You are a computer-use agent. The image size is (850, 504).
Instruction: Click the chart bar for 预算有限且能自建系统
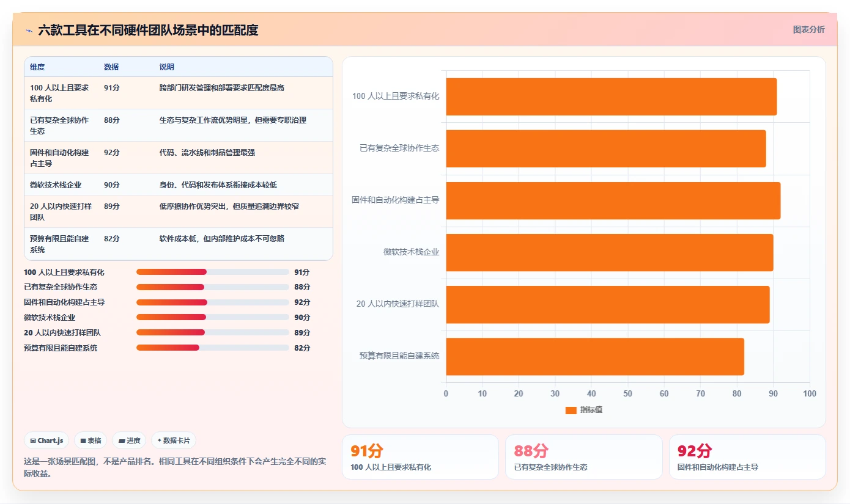pos(595,356)
